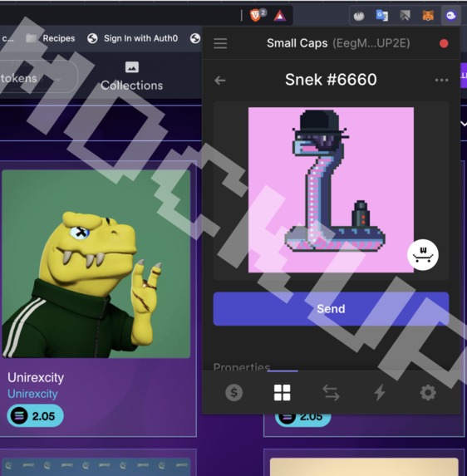
Task: Open the wallet settings gear
Action: (x=428, y=393)
